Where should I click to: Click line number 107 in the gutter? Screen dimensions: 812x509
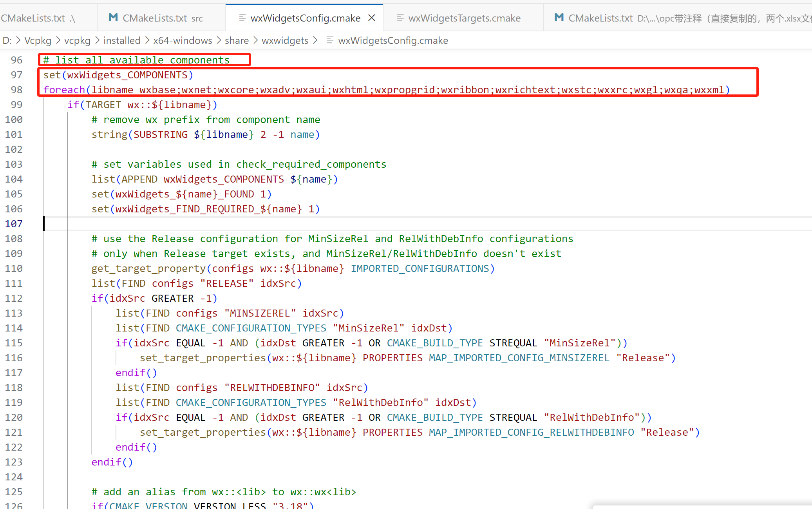pos(14,224)
